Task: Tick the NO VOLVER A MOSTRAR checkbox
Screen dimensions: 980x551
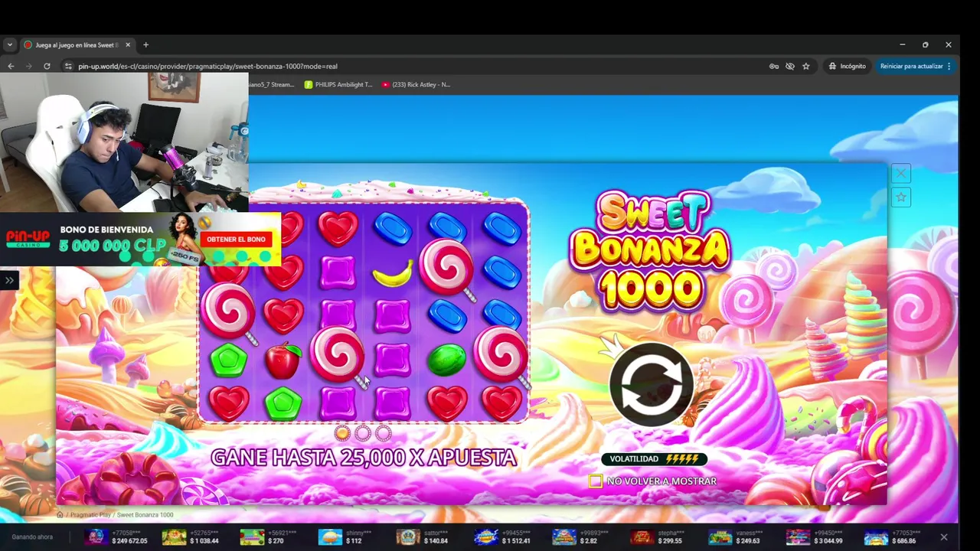Action: 596,481
